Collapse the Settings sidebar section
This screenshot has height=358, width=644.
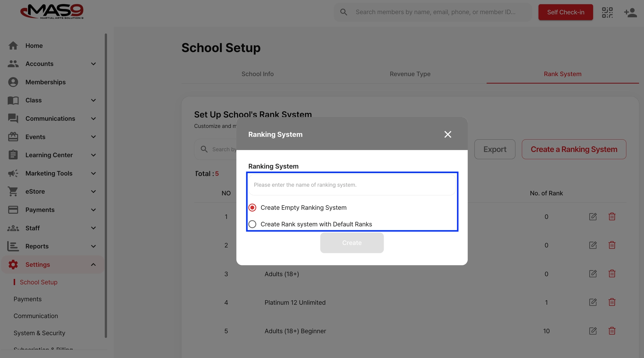click(x=93, y=264)
